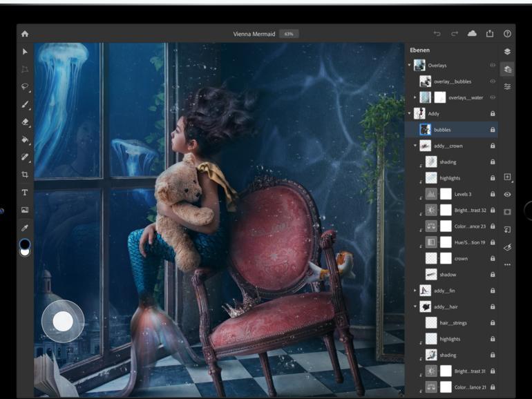
Task: Open the Help menu
Action: (507, 34)
